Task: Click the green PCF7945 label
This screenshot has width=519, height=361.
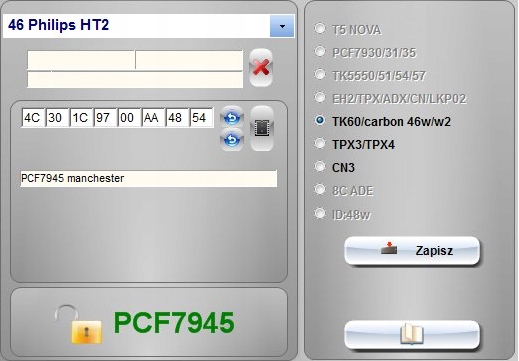Action: pos(174,322)
